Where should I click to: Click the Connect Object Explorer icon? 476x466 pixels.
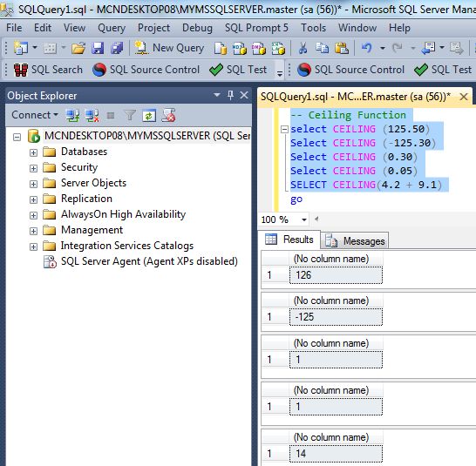(72, 116)
